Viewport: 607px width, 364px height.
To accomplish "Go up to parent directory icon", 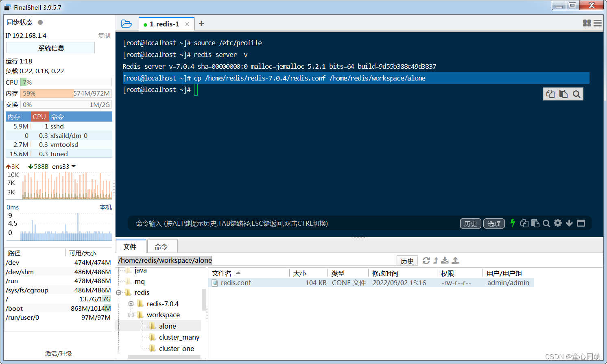I will 436,260.
